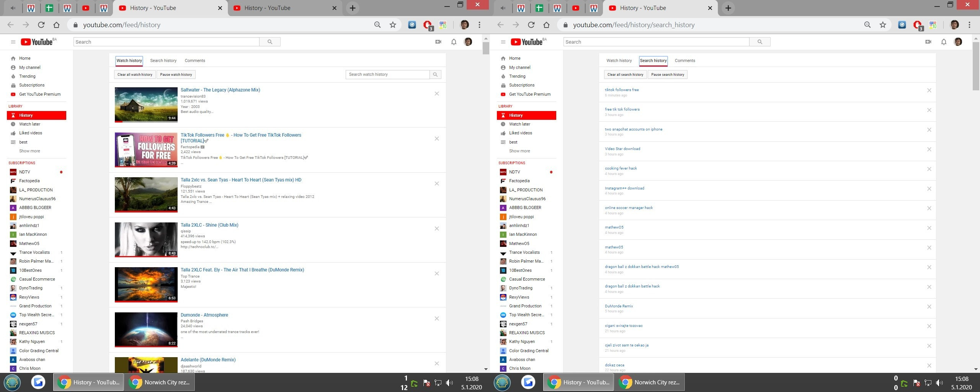Click reload button in left browser
The image size is (980, 392).
coord(41,25)
